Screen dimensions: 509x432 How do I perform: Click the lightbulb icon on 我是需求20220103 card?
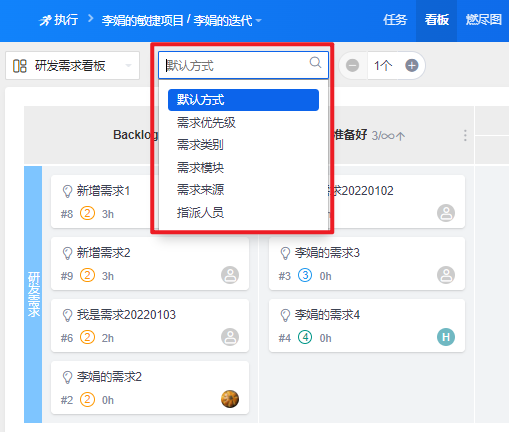tap(67, 315)
